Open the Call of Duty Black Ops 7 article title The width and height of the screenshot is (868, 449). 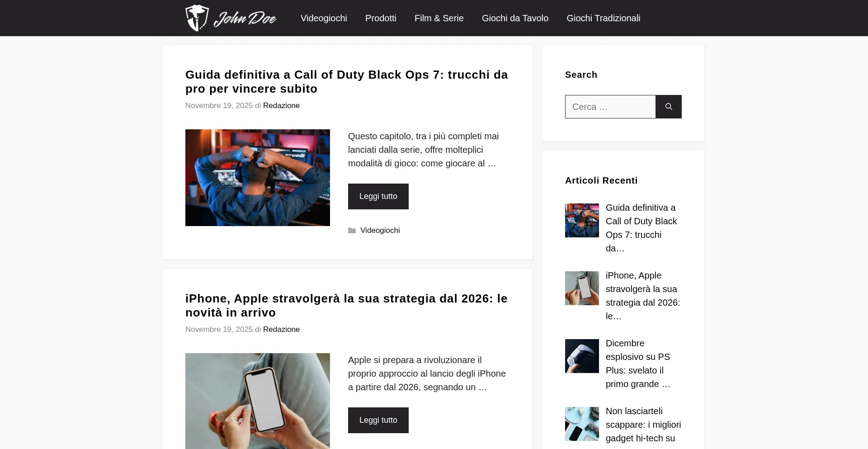[x=347, y=81]
